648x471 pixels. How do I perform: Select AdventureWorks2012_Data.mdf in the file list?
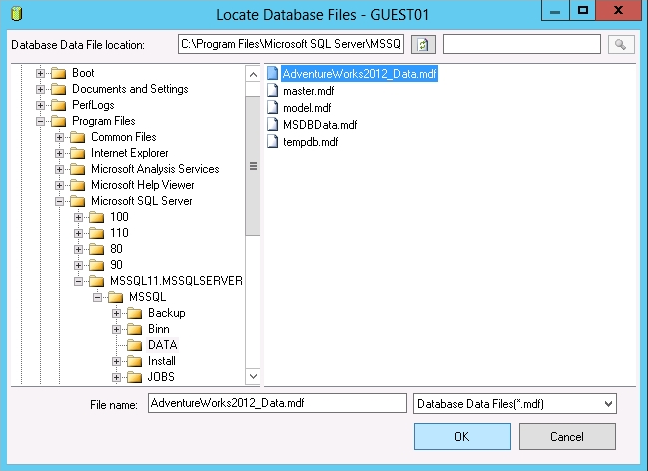click(x=359, y=74)
